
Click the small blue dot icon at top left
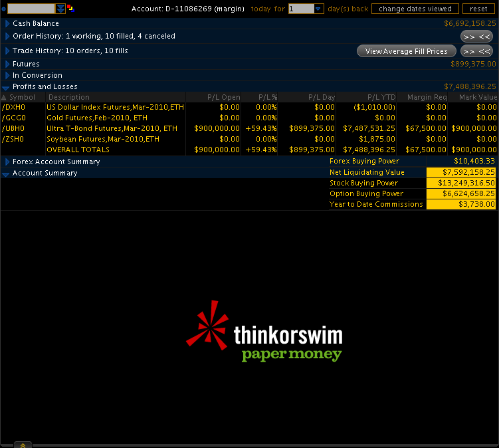pos(3,9)
